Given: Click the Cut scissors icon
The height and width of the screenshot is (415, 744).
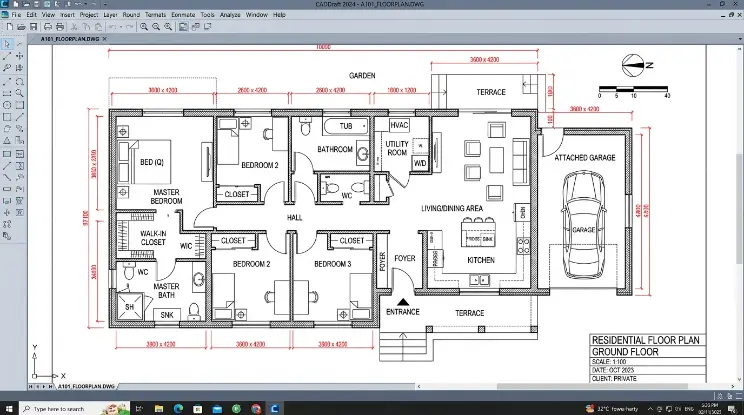Looking at the screenshot, I should coord(74,27).
